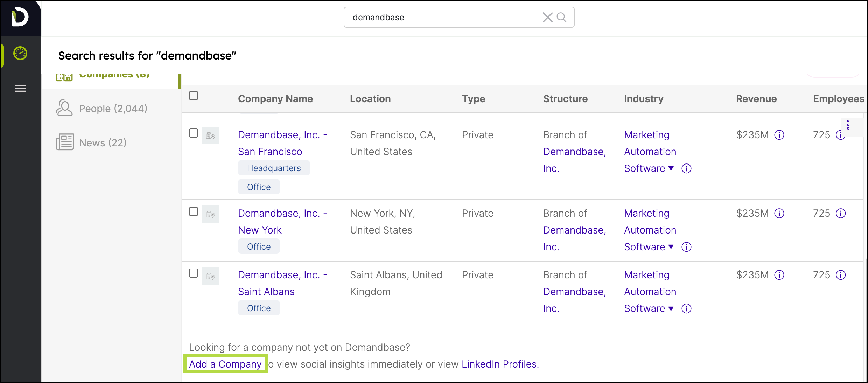The image size is (868, 383).
Task: Click 'New York, NY, United States' location cell
Action: coord(383,222)
